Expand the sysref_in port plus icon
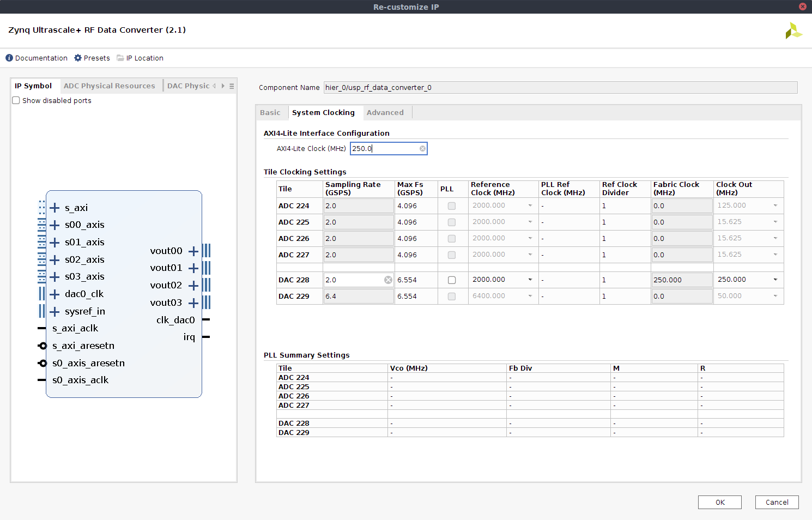 (54, 312)
